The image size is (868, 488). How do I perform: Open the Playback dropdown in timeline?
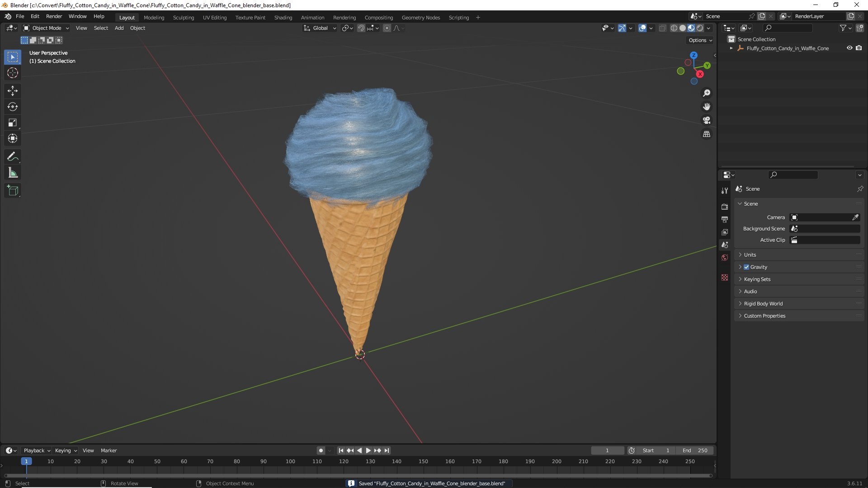click(37, 450)
